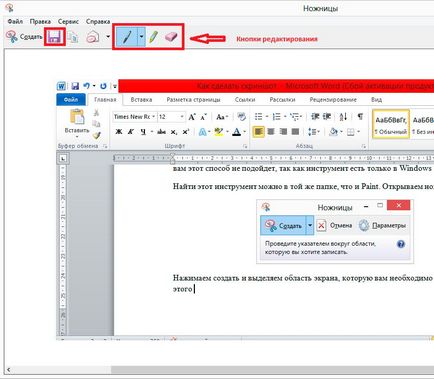Click the horizontal scrollbar left arrow

pyautogui.click(x=8, y=370)
